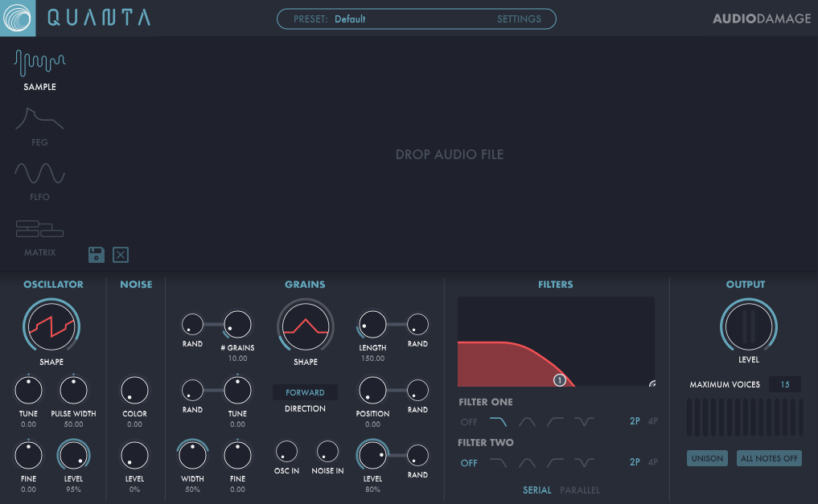Screen dimensions: 818x504
Task: Click the Oscillator Level knob at 95%
Action: [73, 455]
